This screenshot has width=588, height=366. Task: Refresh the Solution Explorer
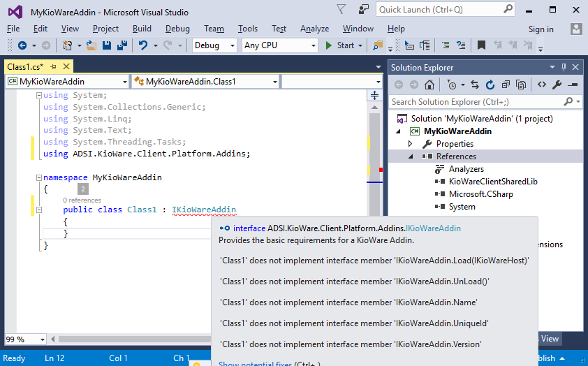click(x=490, y=85)
